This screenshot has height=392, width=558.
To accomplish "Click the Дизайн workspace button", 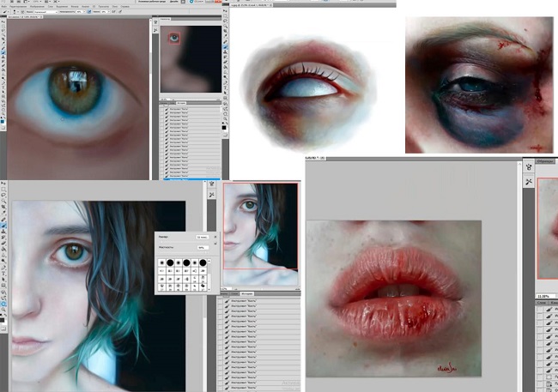I will [174, 2].
